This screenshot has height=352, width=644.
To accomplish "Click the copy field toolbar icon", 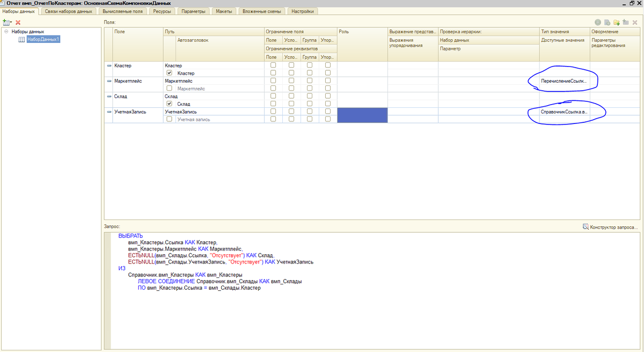I will pos(607,23).
